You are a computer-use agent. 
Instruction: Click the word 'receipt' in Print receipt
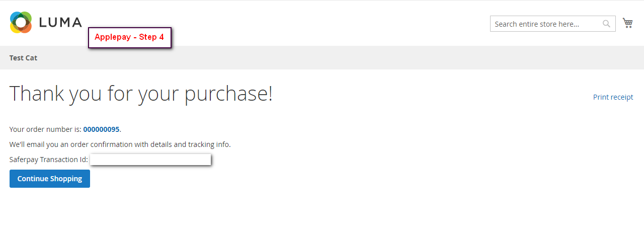[622, 97]
